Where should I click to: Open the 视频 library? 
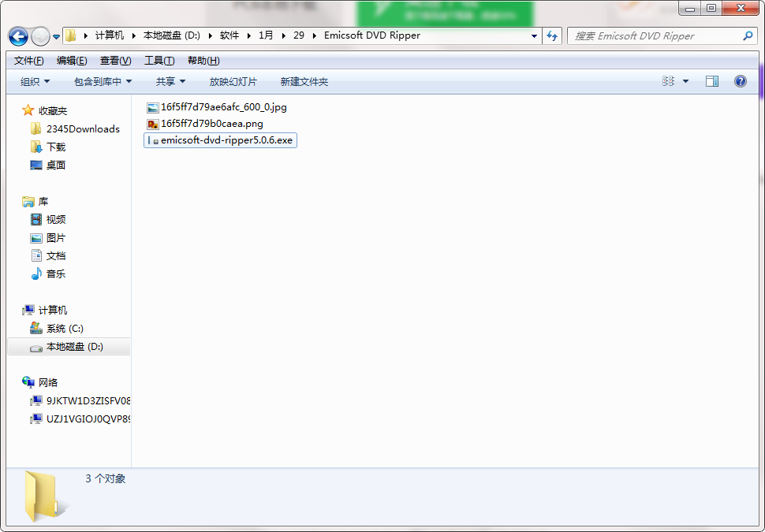[x=56, y=219]
